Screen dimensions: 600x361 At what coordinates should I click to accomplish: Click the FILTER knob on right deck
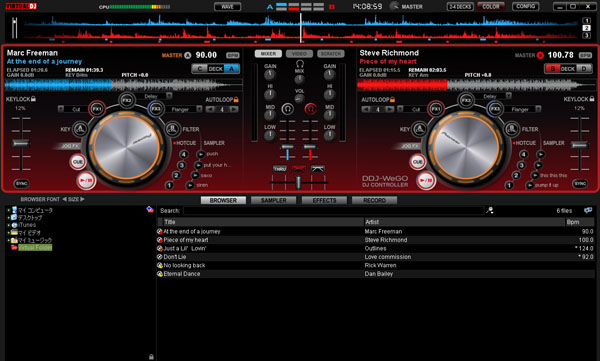512,129
